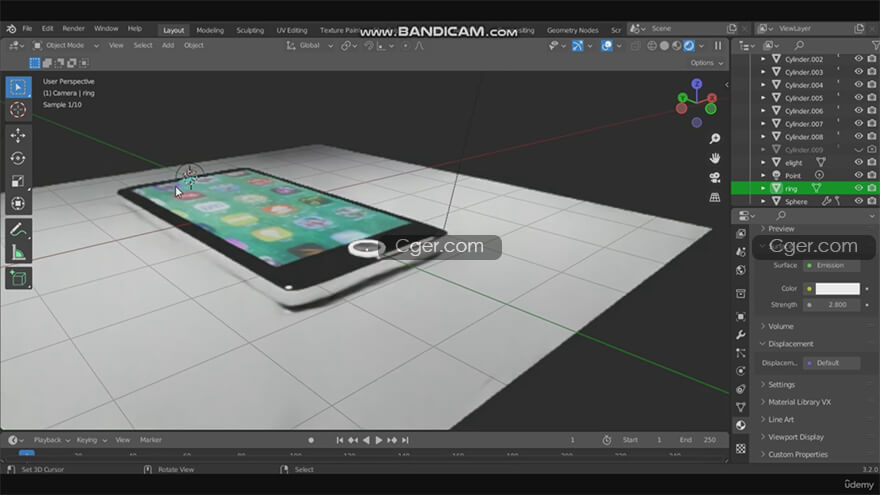Open the viewport Options dropdown
Screen dimensions: 880x495
point(707,63)
